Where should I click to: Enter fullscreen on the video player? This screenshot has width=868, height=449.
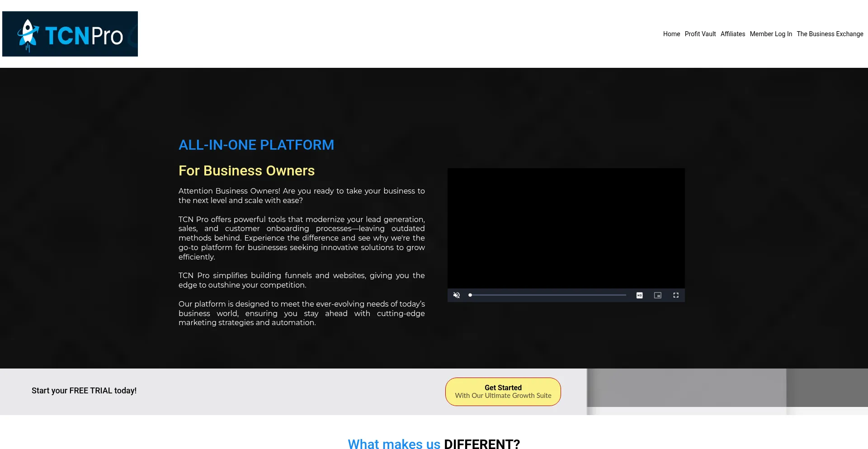pyautogui.click(x=676, y=295)
